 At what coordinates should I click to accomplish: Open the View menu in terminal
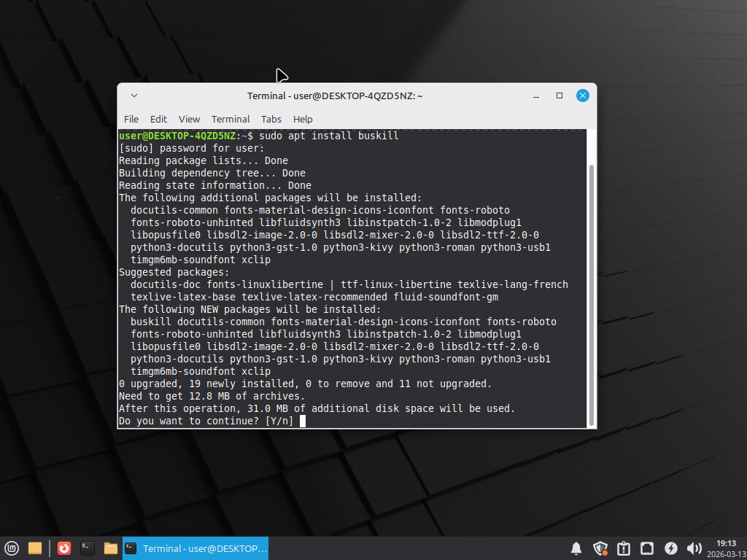189,119
